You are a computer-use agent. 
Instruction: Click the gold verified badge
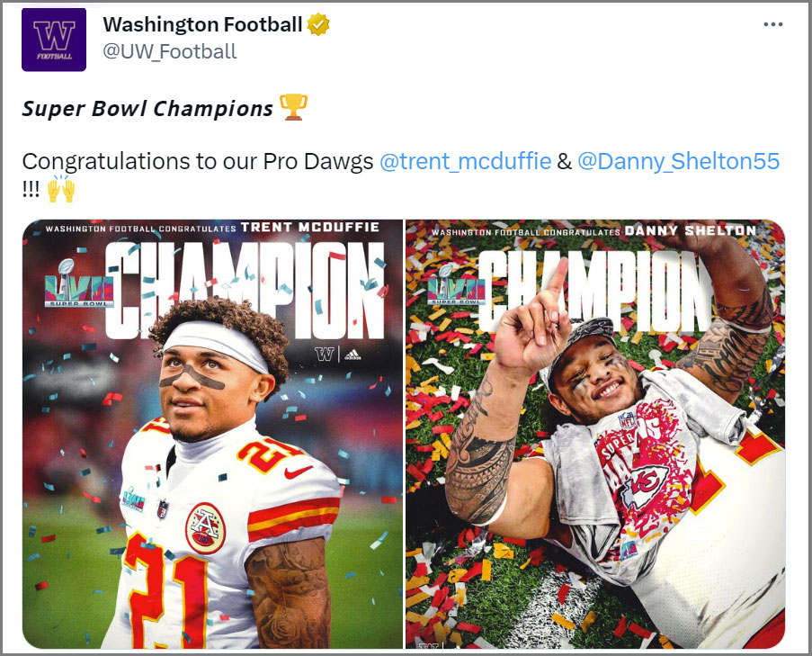point(318,24)
